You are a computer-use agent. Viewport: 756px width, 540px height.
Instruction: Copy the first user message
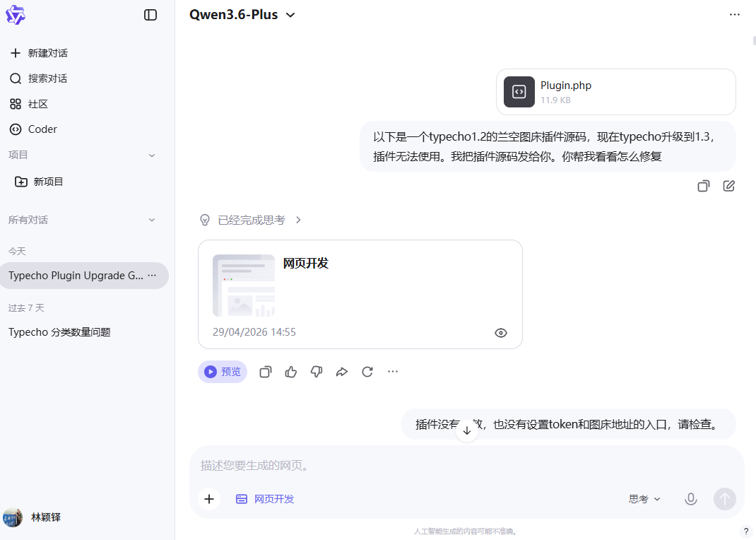pos(704,186)
